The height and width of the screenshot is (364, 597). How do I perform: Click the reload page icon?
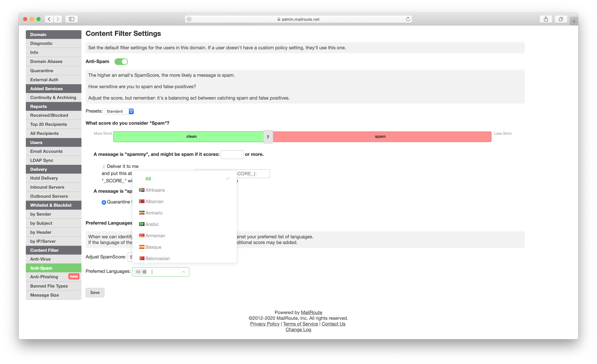(408, 19)
